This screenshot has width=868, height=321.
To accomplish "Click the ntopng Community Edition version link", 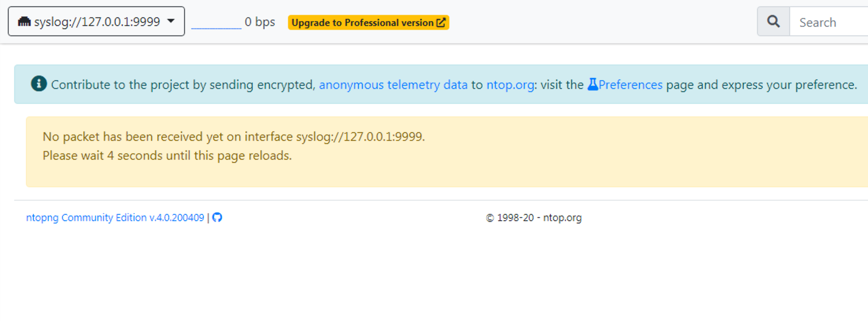I will pyautogui.click(x=115, y=217).
